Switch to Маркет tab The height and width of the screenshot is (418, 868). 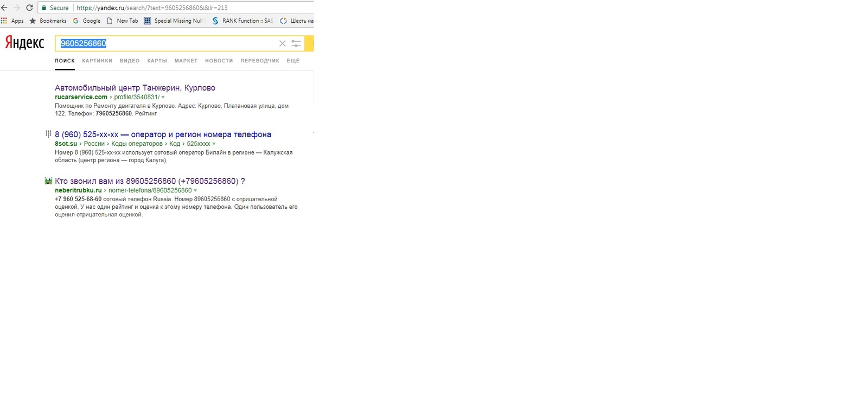coord(186,61)
